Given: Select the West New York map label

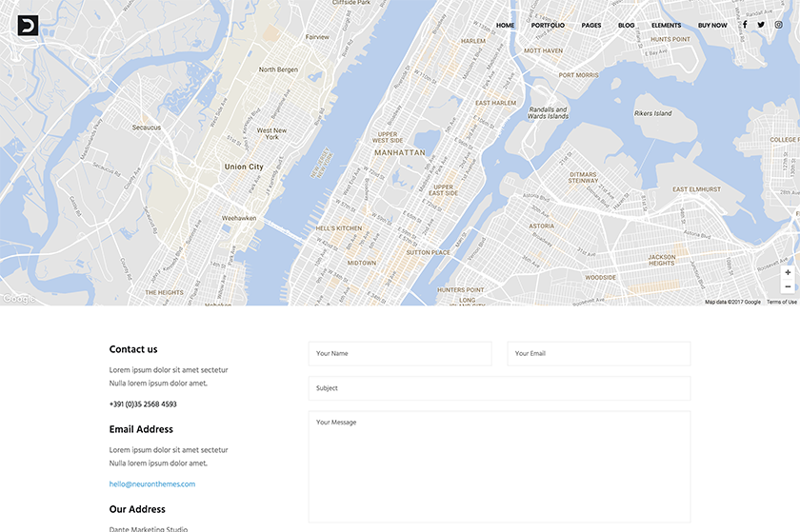Looking at the screenshot, I should (271, 133).
